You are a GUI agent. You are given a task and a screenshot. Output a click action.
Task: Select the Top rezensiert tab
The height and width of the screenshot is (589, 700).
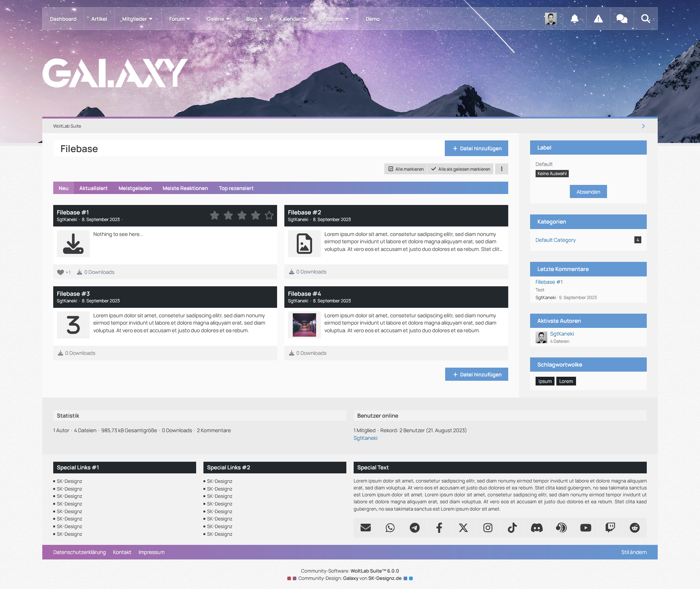tap(236, 188)
